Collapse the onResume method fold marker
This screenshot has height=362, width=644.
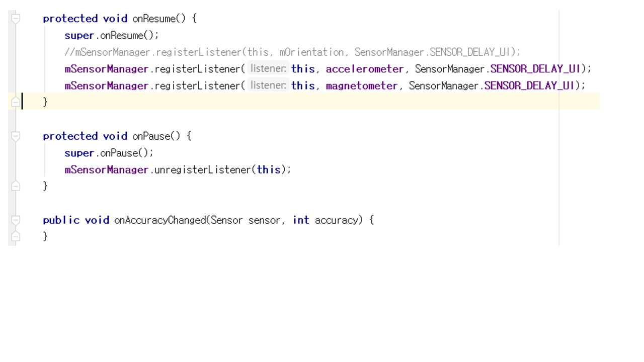point(16,19)
